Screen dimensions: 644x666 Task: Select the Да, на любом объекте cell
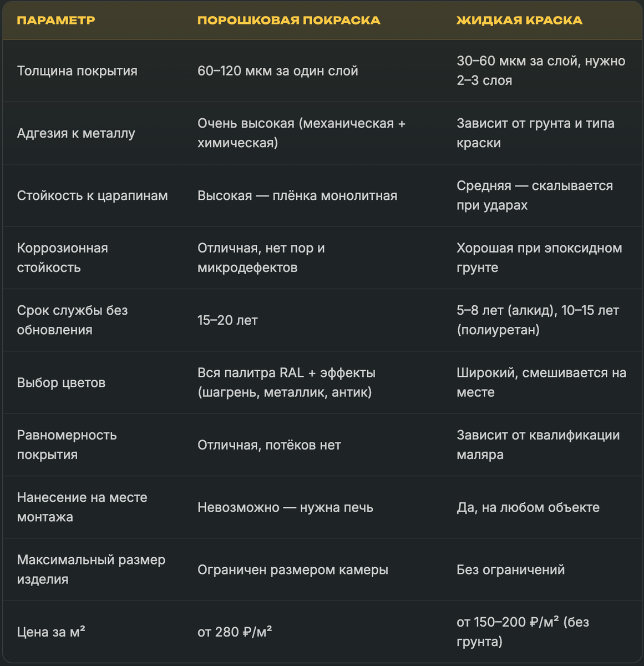click(x=528, y=507)
